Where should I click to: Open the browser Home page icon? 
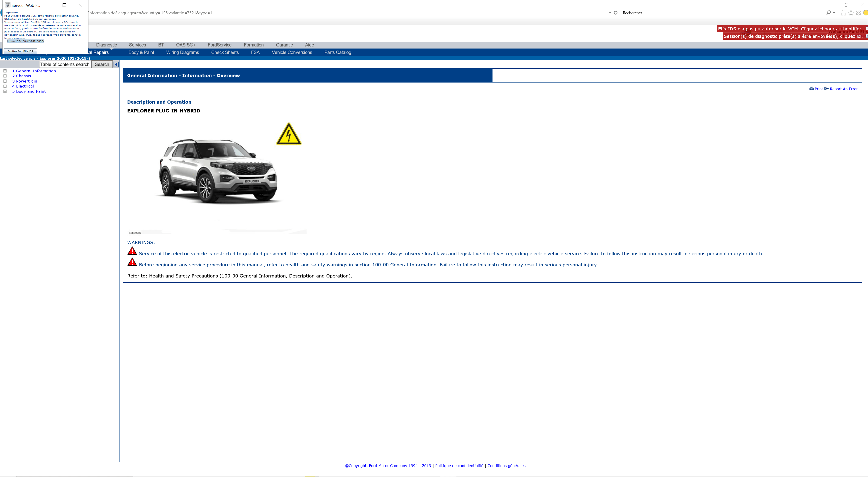[843, 12]
